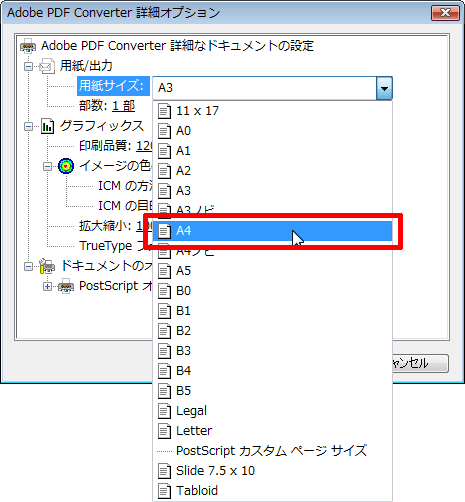Expand the PostScript options node
The width and height of the screenshot is (465, 502).
(x=48, y=286)
